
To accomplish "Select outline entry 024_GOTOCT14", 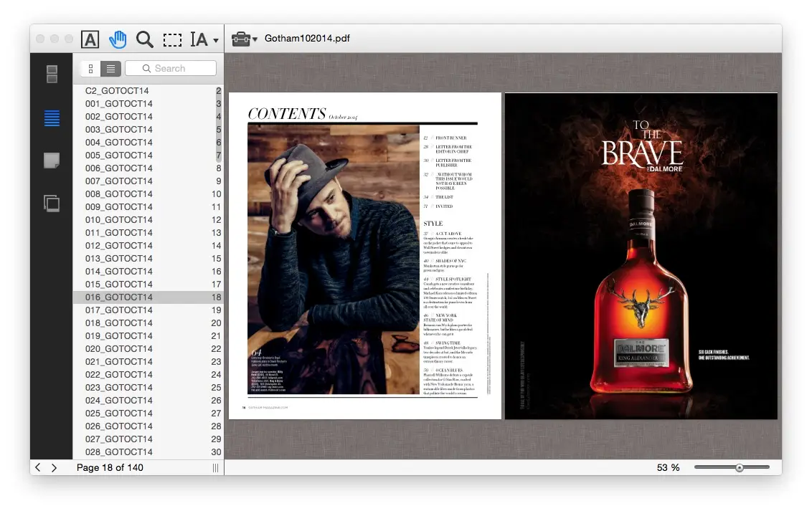I will click(148, 401).
